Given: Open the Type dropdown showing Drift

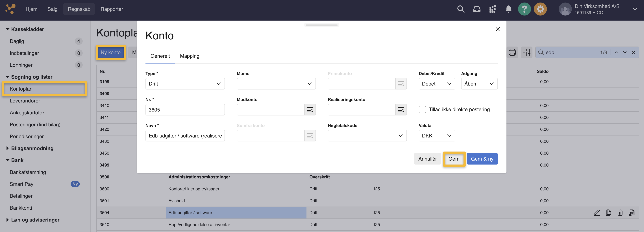Looking at the screenshot, I should click(x=185, y=84).
